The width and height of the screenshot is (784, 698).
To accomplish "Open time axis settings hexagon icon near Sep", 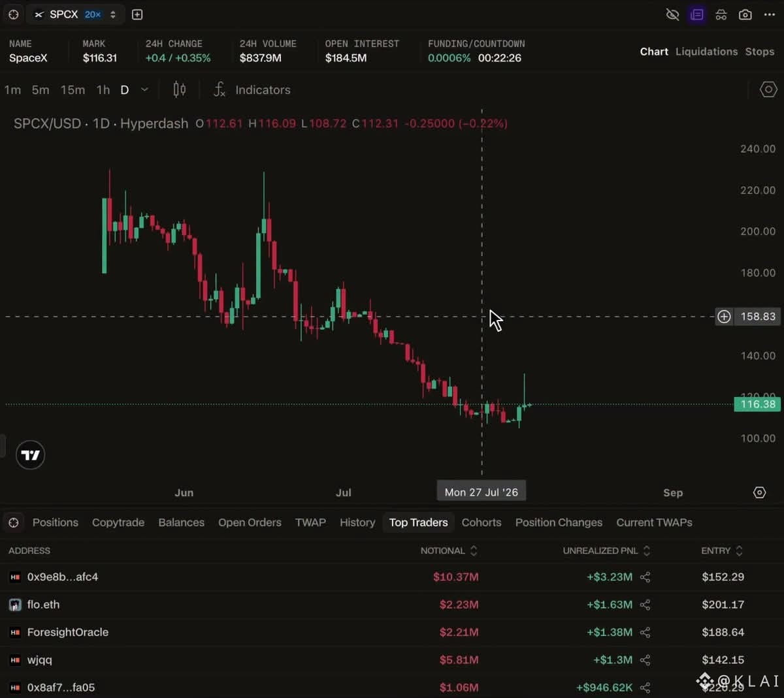I will coord(759,492).
